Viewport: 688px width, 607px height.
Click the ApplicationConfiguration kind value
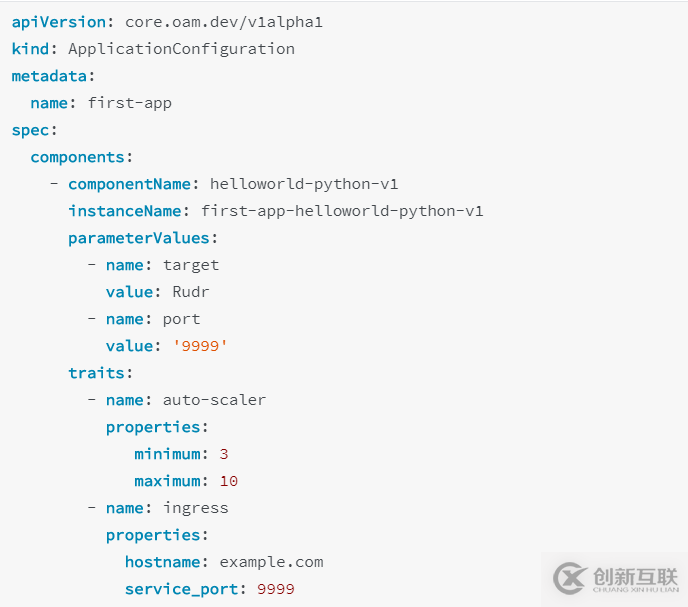point(181,48)
